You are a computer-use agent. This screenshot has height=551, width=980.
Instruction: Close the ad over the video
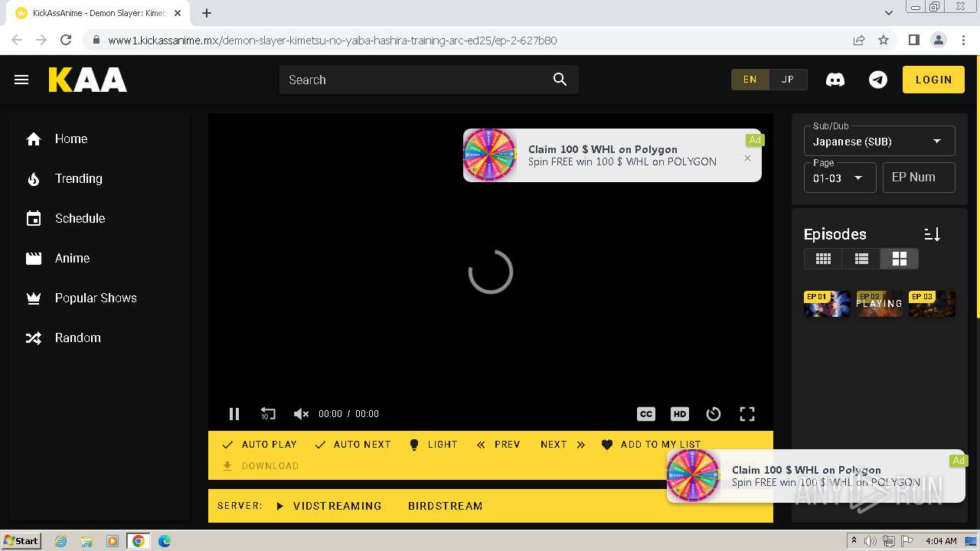point(748,158)
